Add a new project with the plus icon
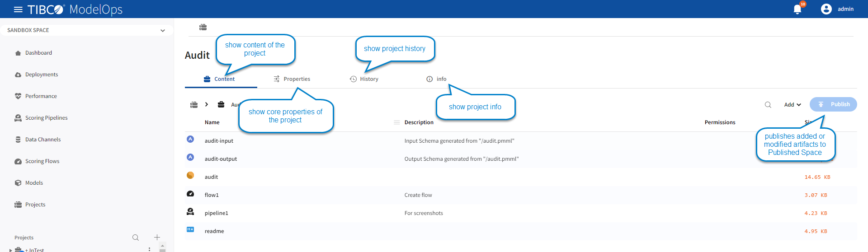The height and width of the screenshot is (252, 868). pos(157,238)
